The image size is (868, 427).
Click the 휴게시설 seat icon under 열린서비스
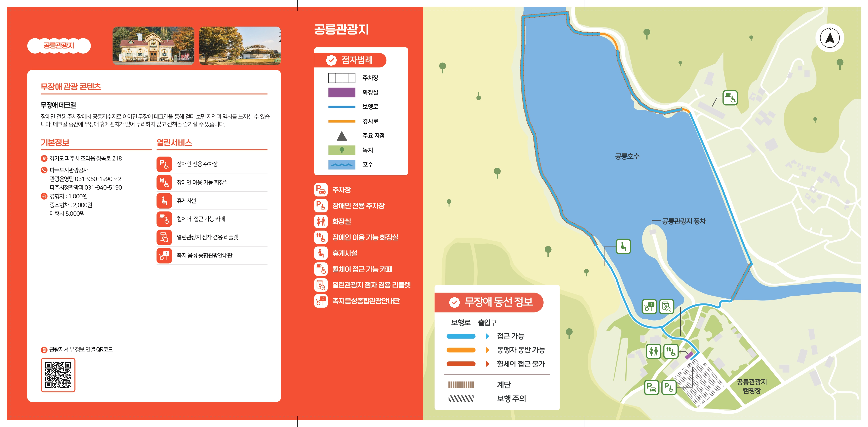[164, 201]
